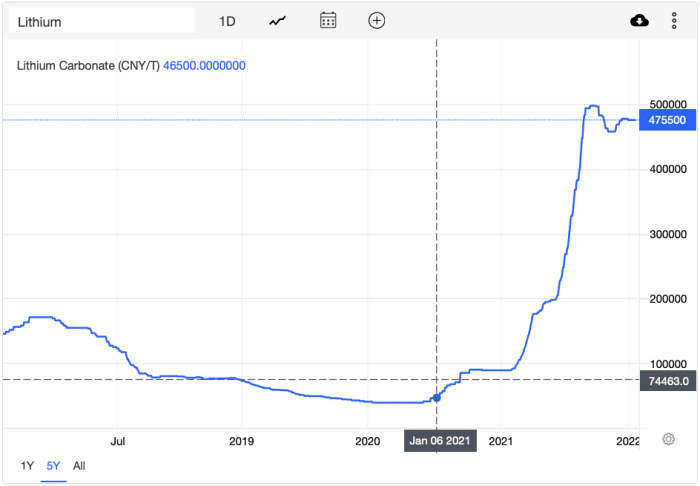
Task: Open the three-dot more options menu
Action: 674,21
